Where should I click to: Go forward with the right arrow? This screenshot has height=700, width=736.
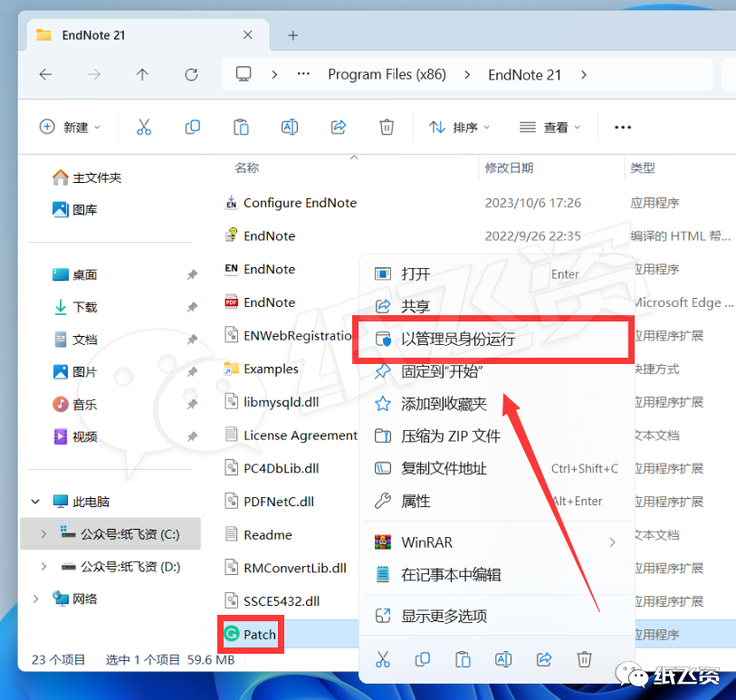click(x=94, y=74)
